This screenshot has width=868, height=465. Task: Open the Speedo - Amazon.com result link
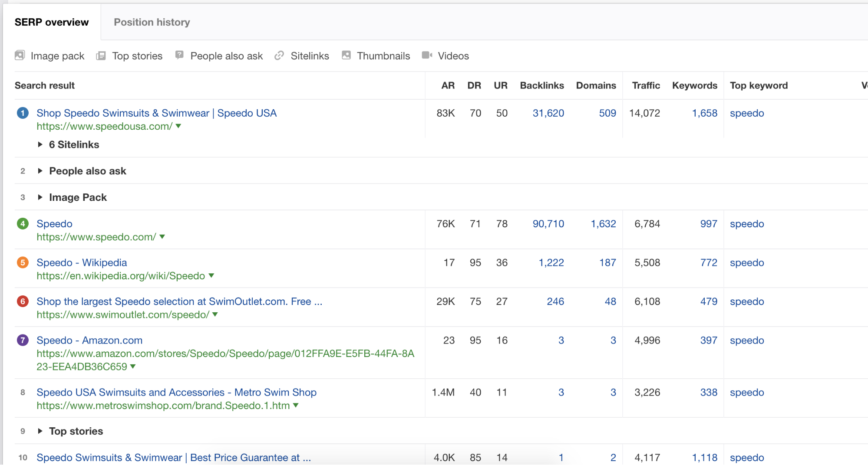tap(89, 341)
